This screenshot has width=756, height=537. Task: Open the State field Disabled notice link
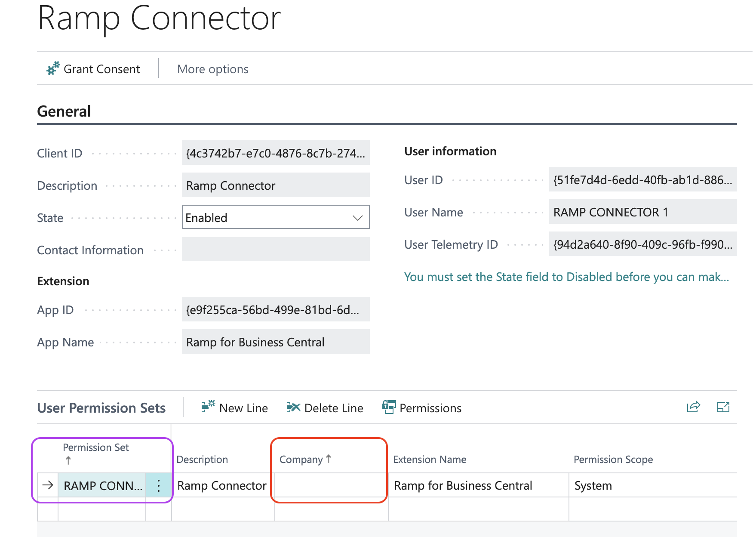(566, 277)
